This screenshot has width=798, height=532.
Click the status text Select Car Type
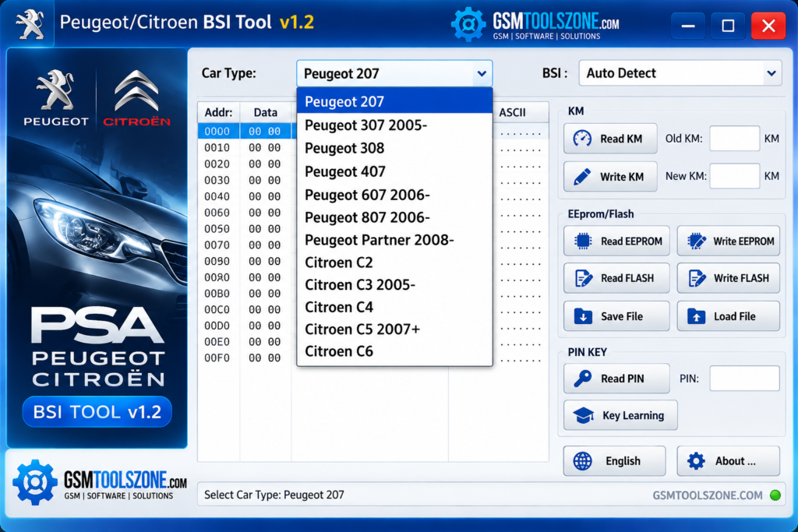point(274,495)
